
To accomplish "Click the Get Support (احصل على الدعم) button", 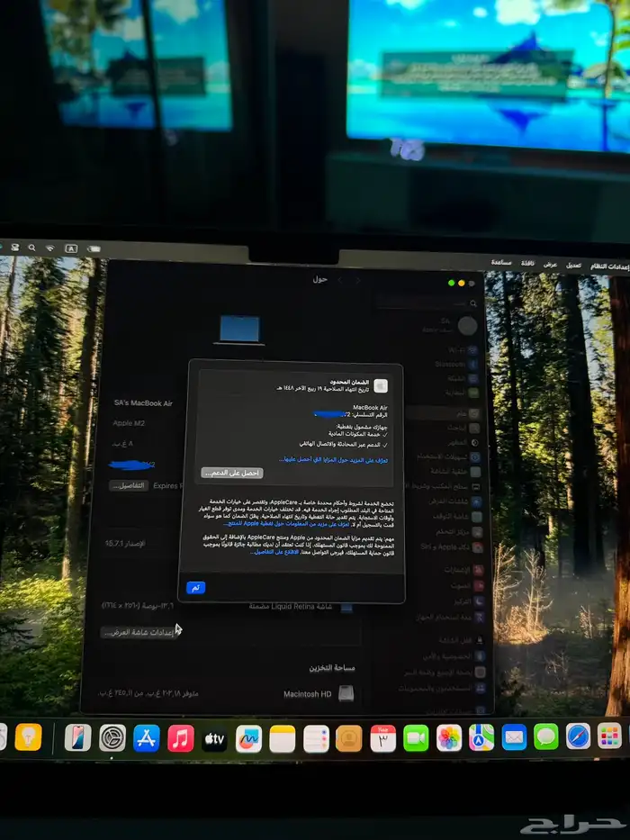I will [231, 473].
